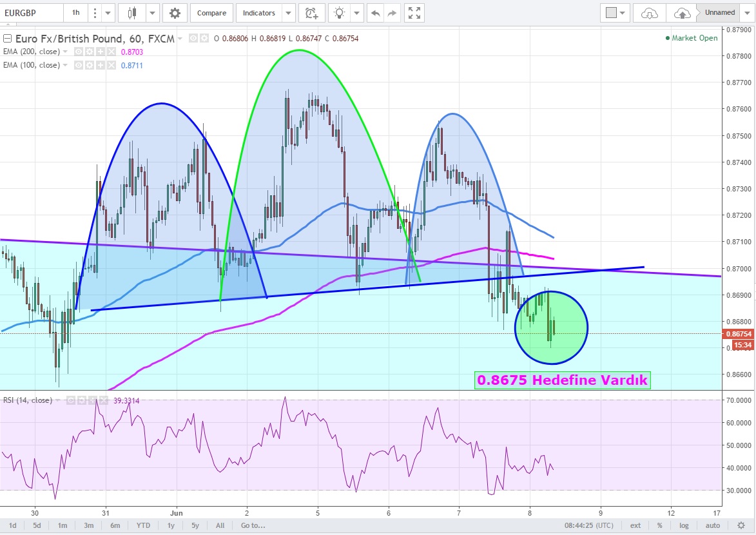Click the lightbulb ideas icon

click(x=339, y=12)
